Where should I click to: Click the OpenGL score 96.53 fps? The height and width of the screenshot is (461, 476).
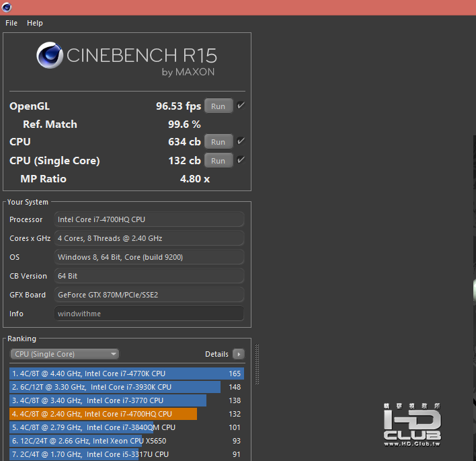(179, 106)
